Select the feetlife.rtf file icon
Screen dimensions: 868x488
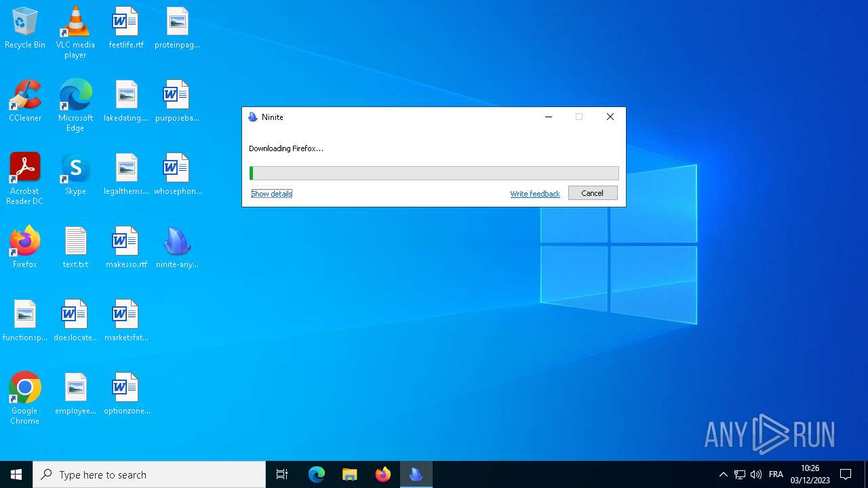[126, 28]
